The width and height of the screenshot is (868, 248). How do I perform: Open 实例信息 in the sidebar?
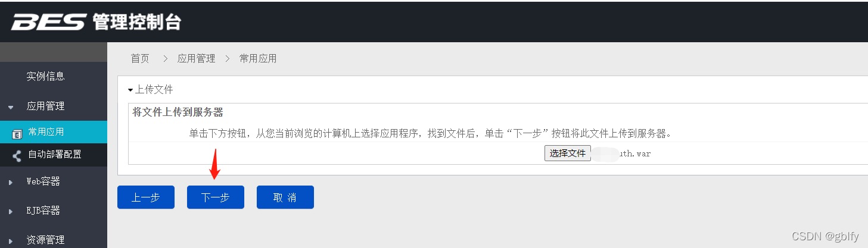coord(46,77)
